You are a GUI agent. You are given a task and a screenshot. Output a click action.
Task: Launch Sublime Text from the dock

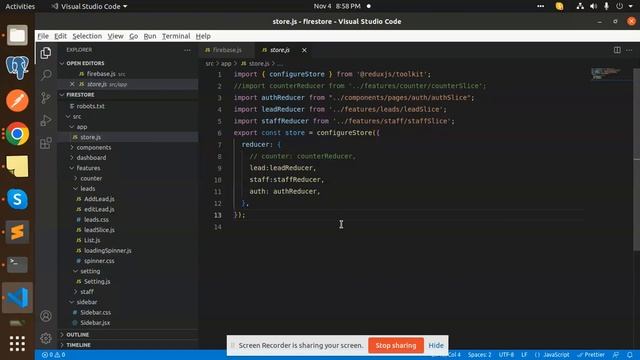tap(17, 232)
